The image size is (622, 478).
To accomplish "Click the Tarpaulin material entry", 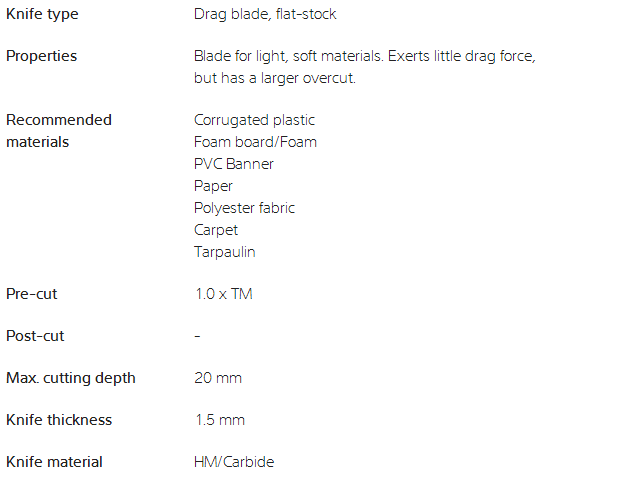I will (225, 252).
